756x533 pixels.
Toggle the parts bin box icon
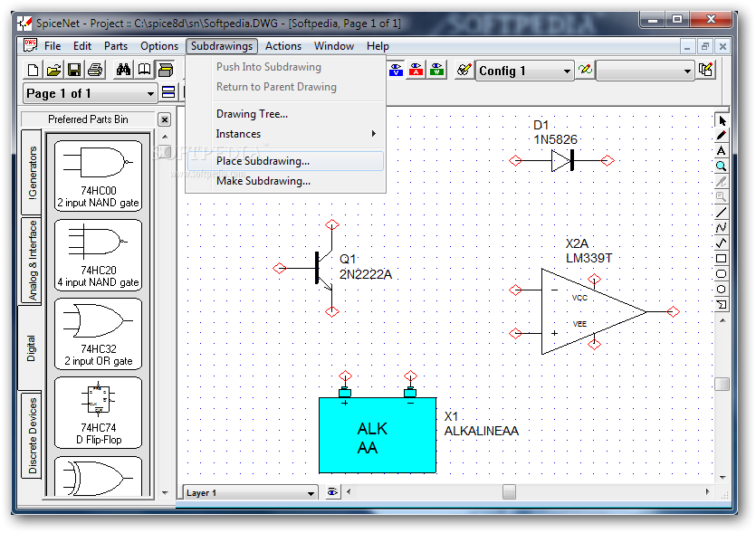point(166,71)
